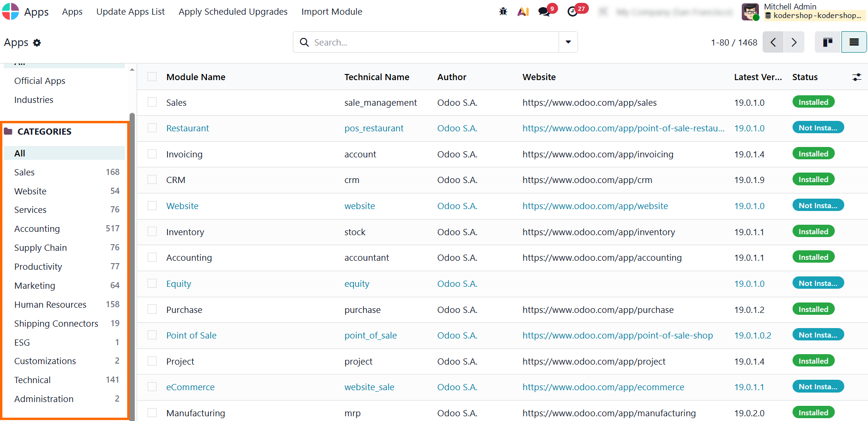This screenshot has height=421, width=868.
Task: Sort by the Module Name column header
Action: click(x=196, y=77)
